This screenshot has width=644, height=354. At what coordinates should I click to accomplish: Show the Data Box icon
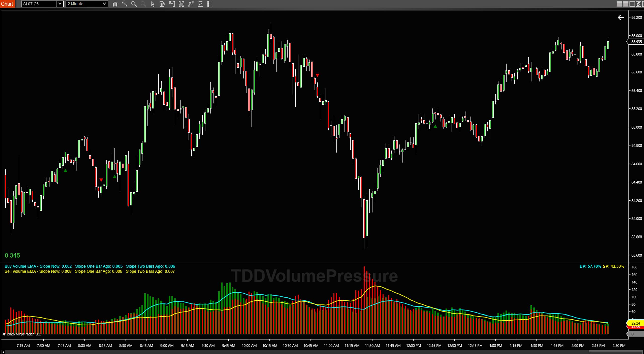(x=162, y=4)
